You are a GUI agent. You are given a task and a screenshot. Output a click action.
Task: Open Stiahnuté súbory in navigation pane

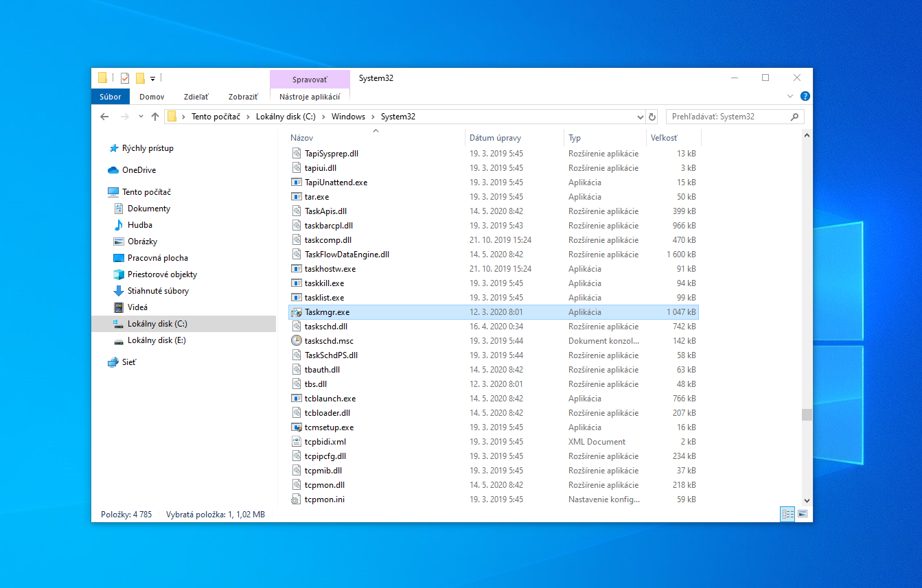click(158, 291)
